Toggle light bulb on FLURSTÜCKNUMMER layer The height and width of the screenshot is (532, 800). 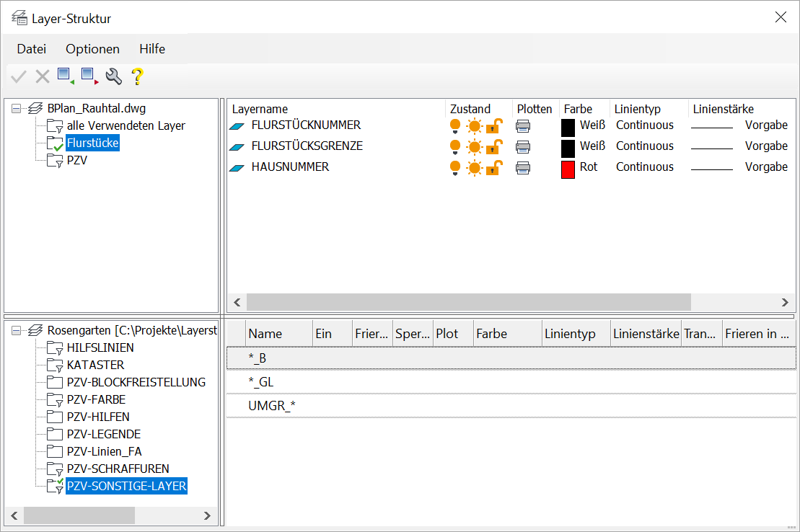455,126
